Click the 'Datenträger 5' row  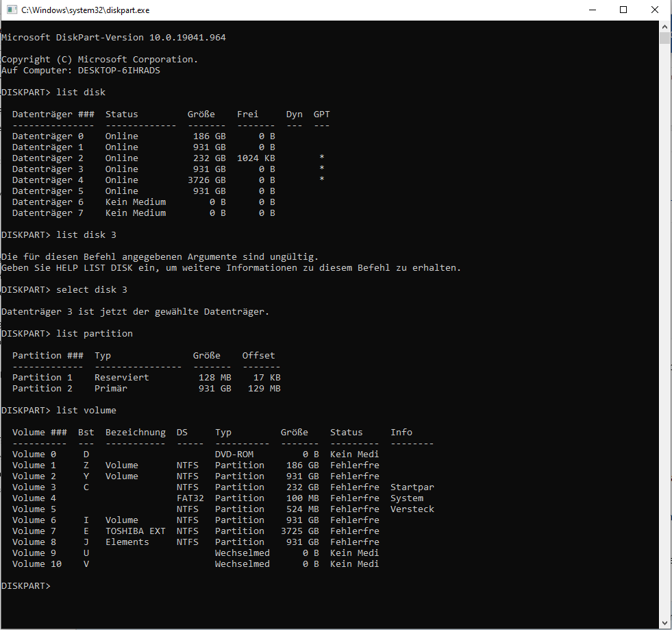144,191
